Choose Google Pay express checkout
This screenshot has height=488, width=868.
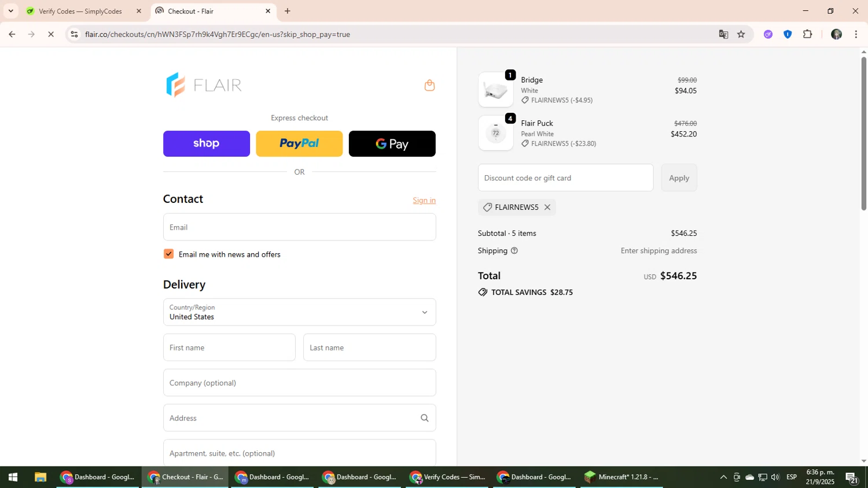coord(392,143)
